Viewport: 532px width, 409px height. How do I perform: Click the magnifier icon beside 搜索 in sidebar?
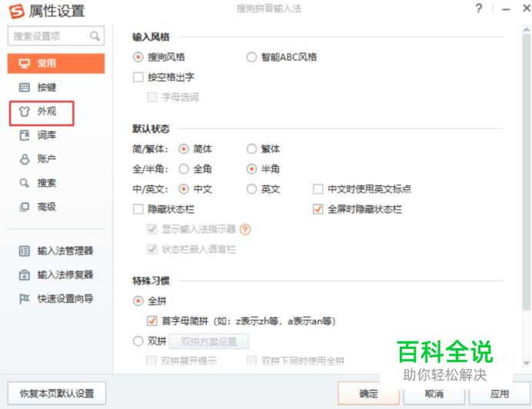tap(24, 183)
